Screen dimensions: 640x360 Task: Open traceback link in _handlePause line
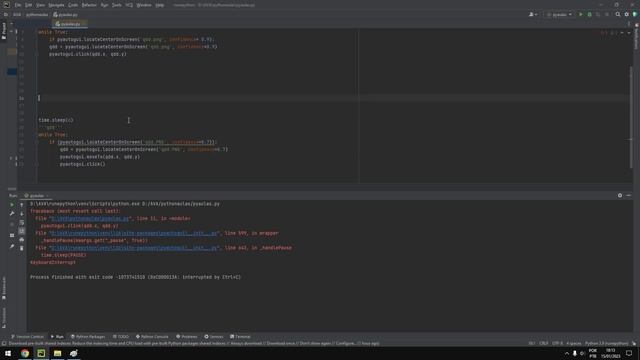click(x=133, y=248)
